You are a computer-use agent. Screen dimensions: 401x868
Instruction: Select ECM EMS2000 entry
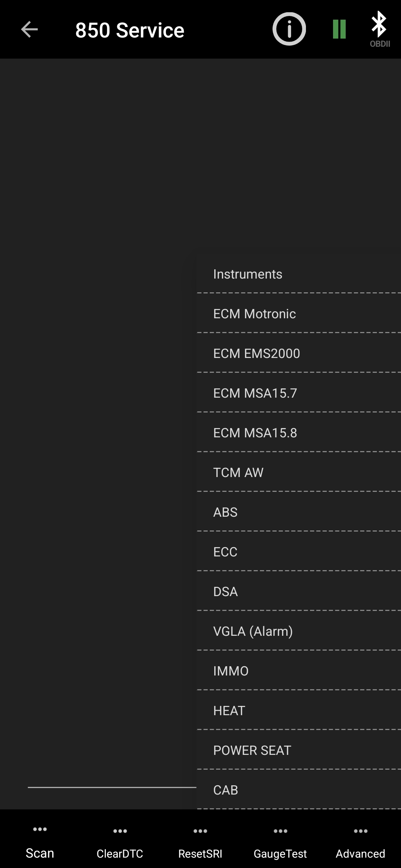[257, 354]
